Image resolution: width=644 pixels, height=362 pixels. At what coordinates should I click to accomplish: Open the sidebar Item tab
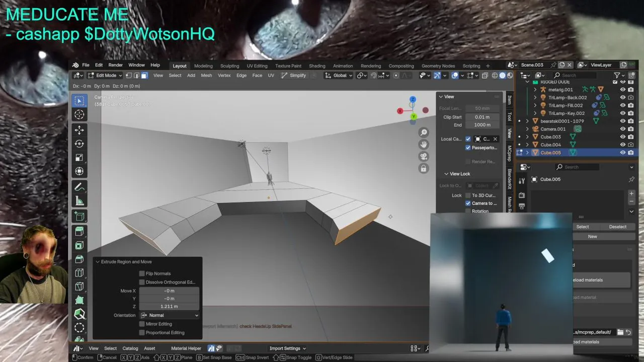(x=509, y=100)
